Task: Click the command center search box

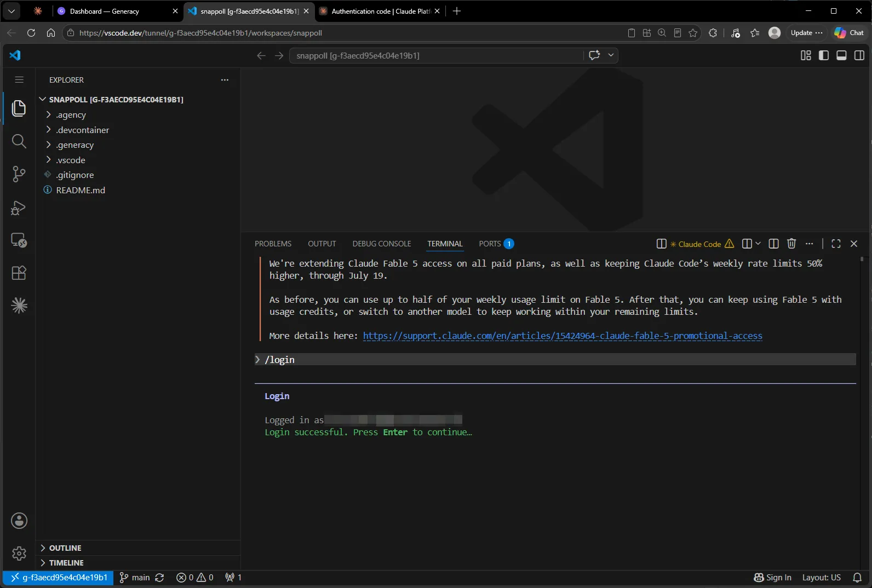Action: (436, 55)
